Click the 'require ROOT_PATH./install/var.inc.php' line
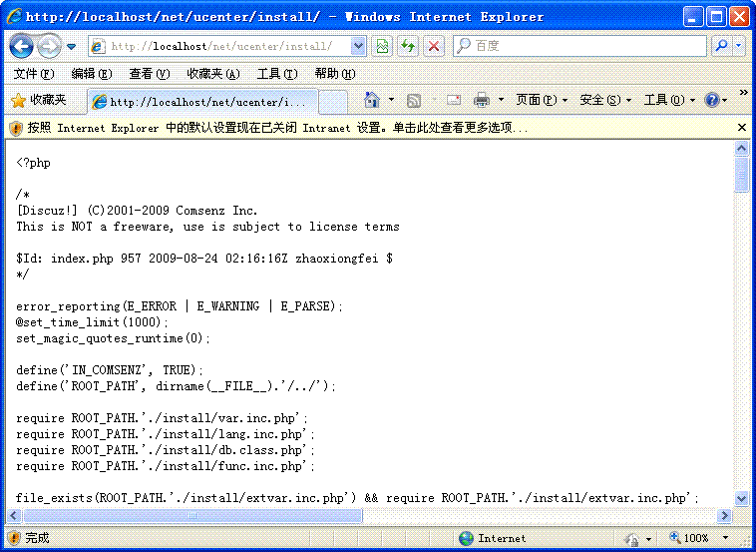Viewport: 756px width, 552px height. (162, 418)
